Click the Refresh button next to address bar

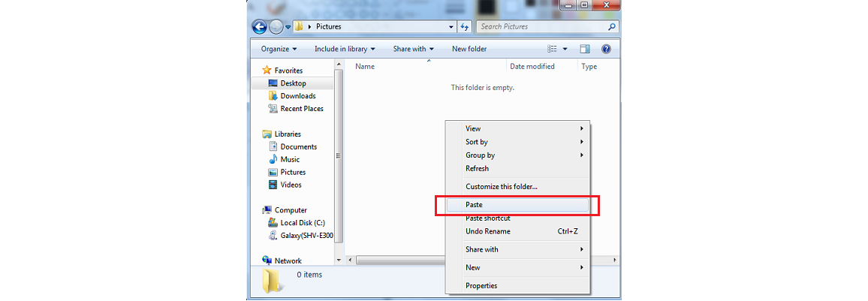pyautogui.click(x=465, y=26)
